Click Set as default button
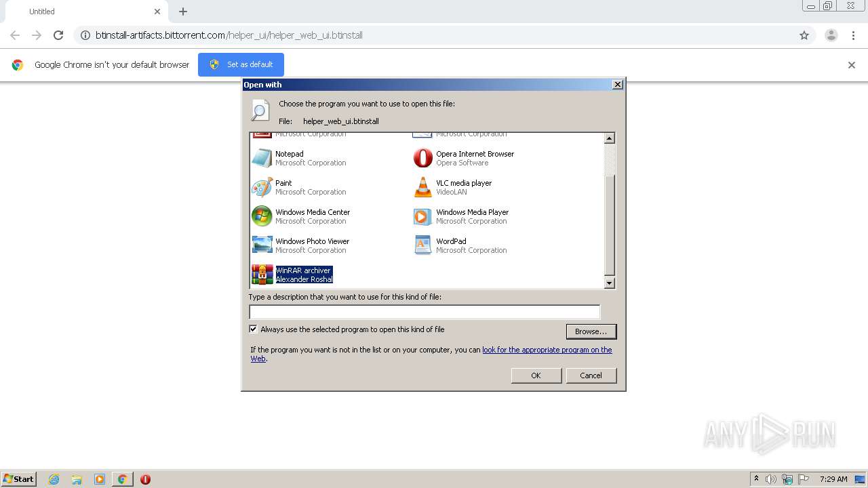Screen dimensions: 868x488 pyautogui.click(x=241, y=64)
